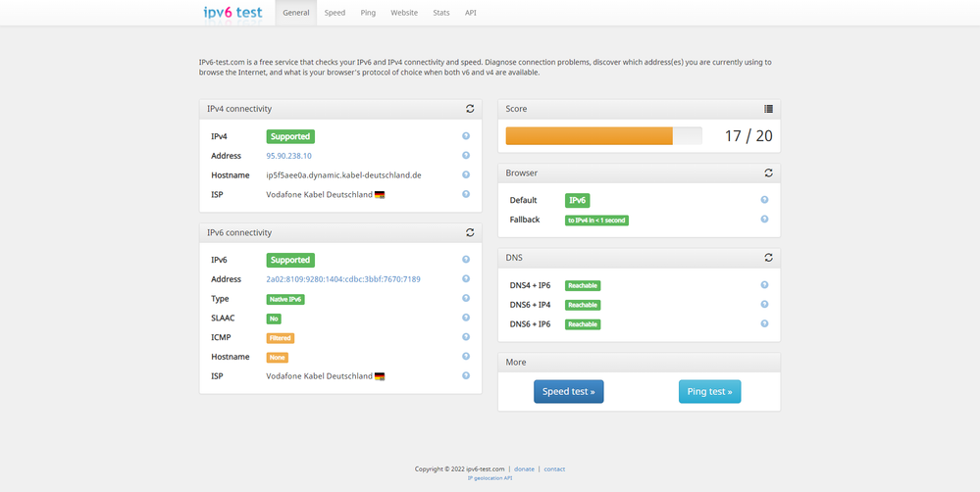This screenshot has width=980, height=492.
Task: Click the SLAAC No badge
Action: pos(274,319)
